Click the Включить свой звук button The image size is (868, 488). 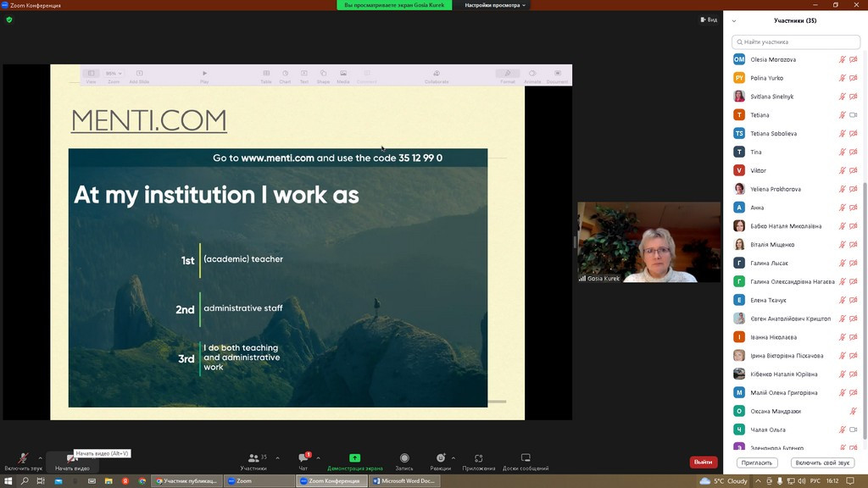coord(822,463)
